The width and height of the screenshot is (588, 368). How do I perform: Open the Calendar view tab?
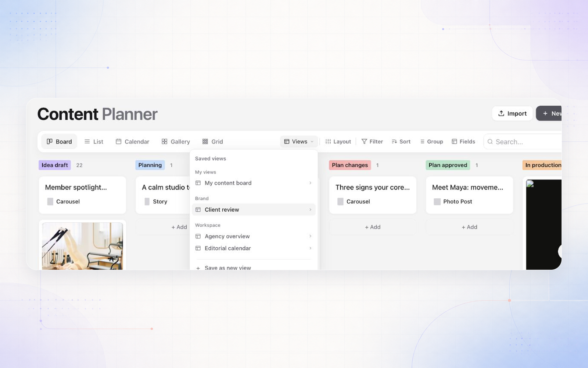click(132, 142)
